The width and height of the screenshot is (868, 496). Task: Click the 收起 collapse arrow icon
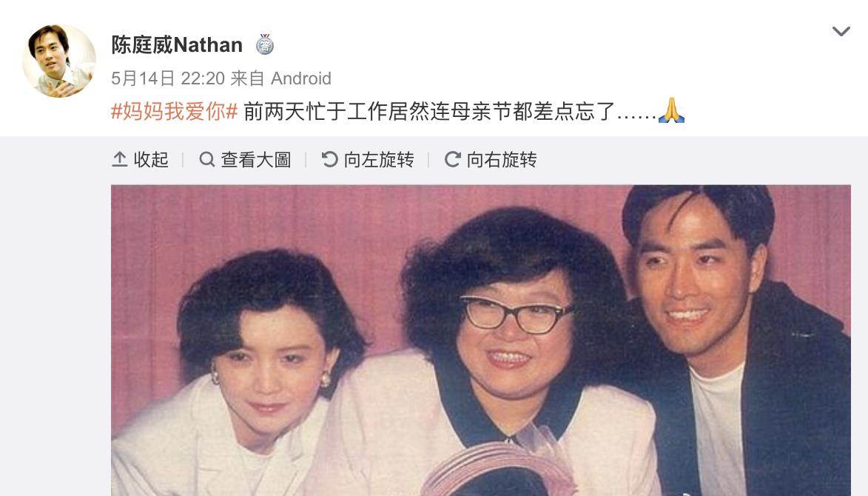(x=120, y=159)
